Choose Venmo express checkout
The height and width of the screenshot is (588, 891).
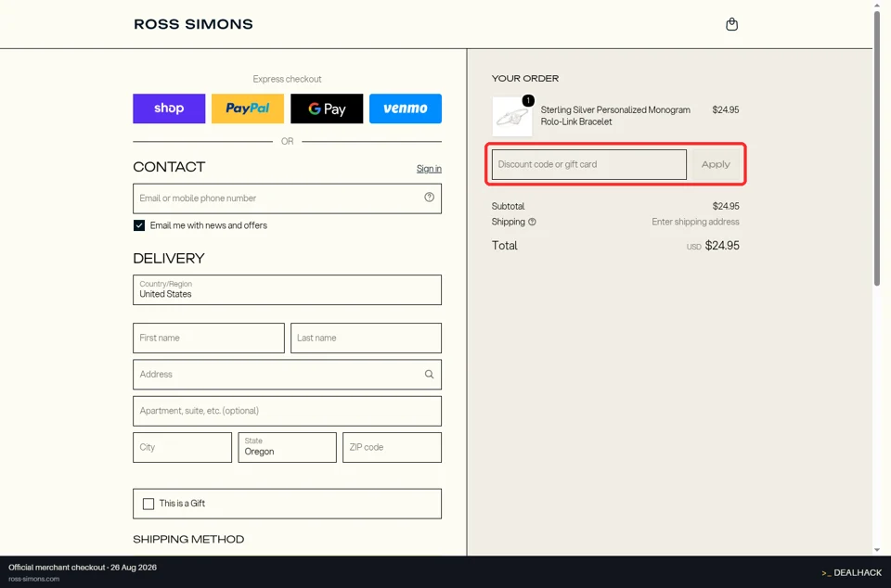[406, 109]
